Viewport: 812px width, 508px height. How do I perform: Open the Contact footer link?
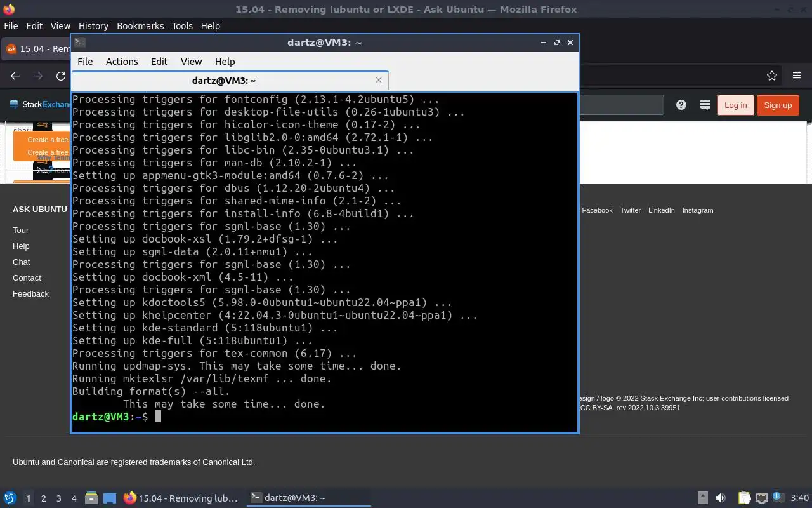pos(27,277)
